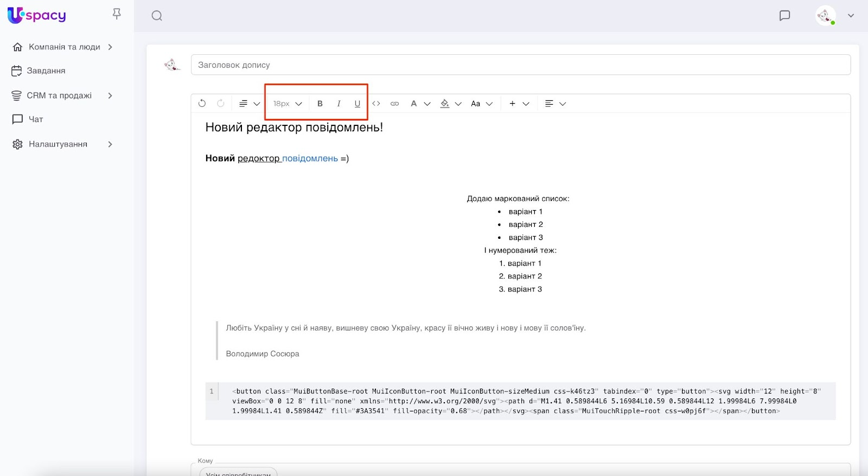Screen dimensions: 868x476
Task: Click the undo icon in editor toolbar
Action: coord(202,103)
